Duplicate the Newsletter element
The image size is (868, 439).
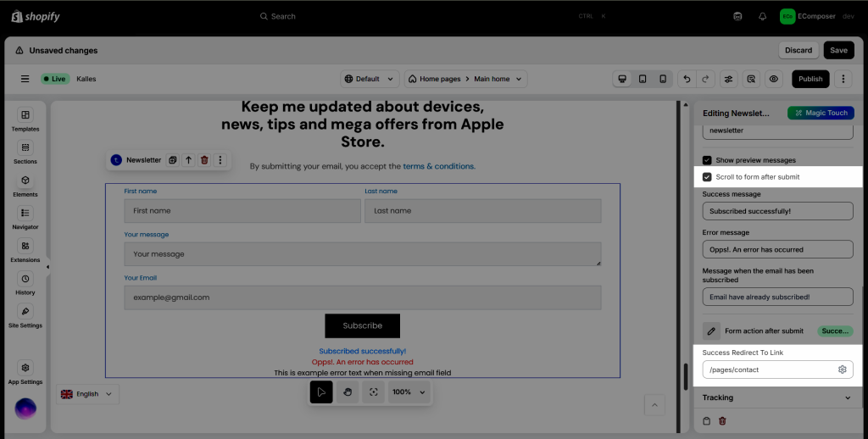tap(172, 159)
